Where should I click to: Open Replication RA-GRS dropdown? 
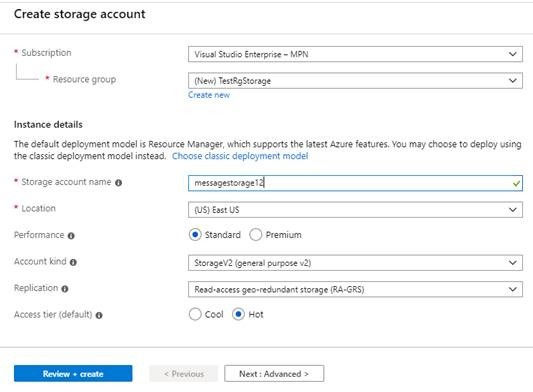tap(355, 289)
